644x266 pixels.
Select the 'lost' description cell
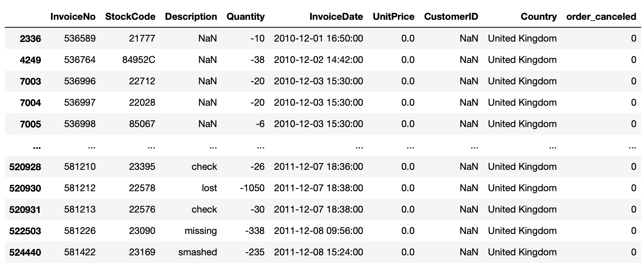[209, 188]
